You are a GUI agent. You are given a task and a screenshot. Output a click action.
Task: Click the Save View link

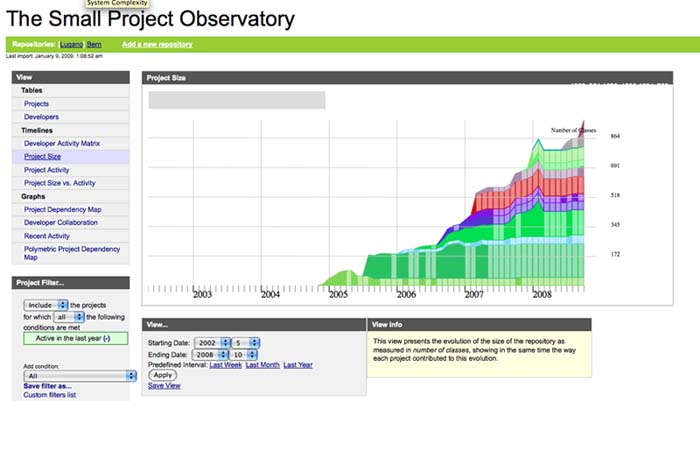(164, 385)
